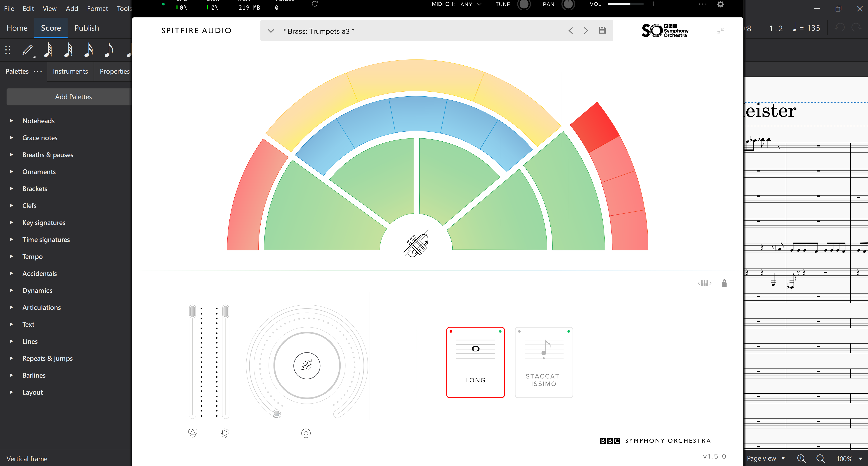Click the Add Palettes button

tap(73, 97)
